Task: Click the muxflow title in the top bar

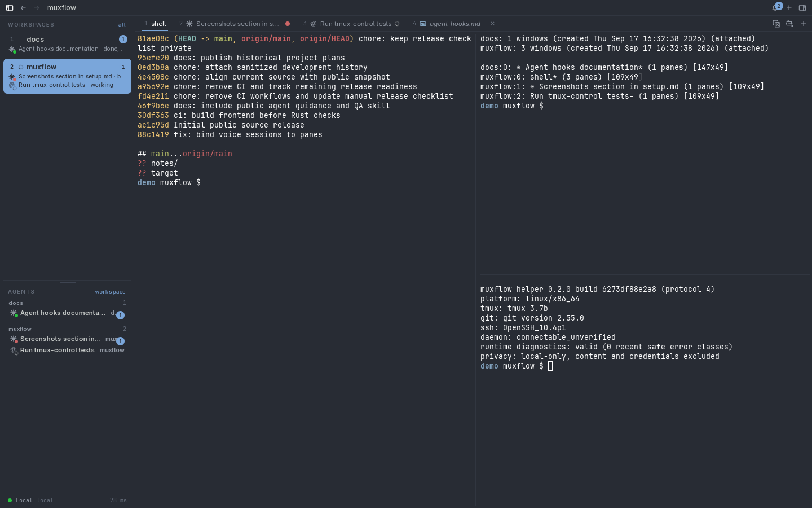Action: tap(61, 8)
